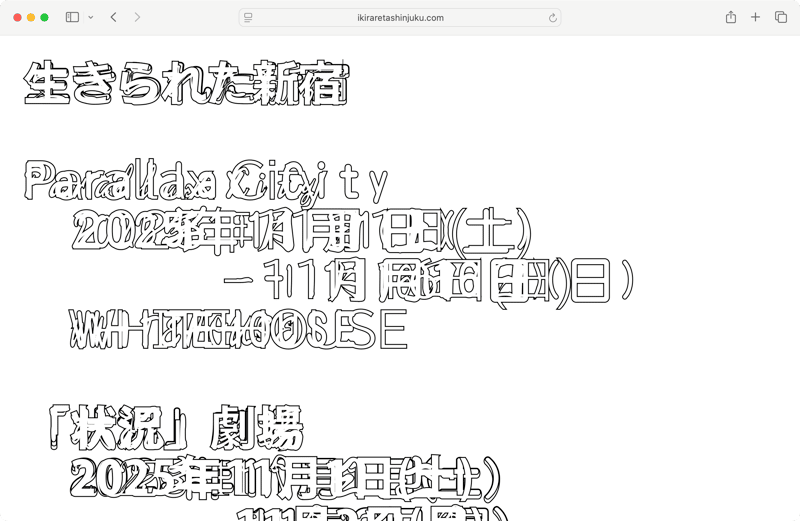Close the Safari window with red button
The height and width of the screenshot is (521, 800).
17,17
